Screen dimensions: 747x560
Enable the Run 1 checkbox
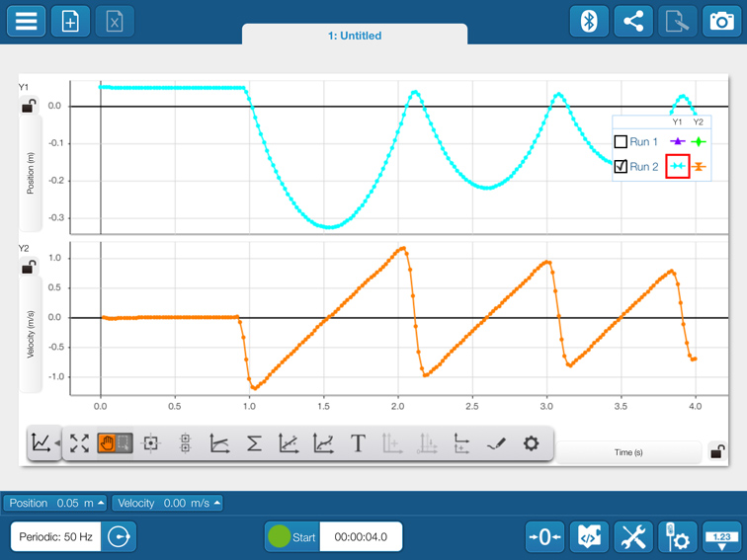621,142
